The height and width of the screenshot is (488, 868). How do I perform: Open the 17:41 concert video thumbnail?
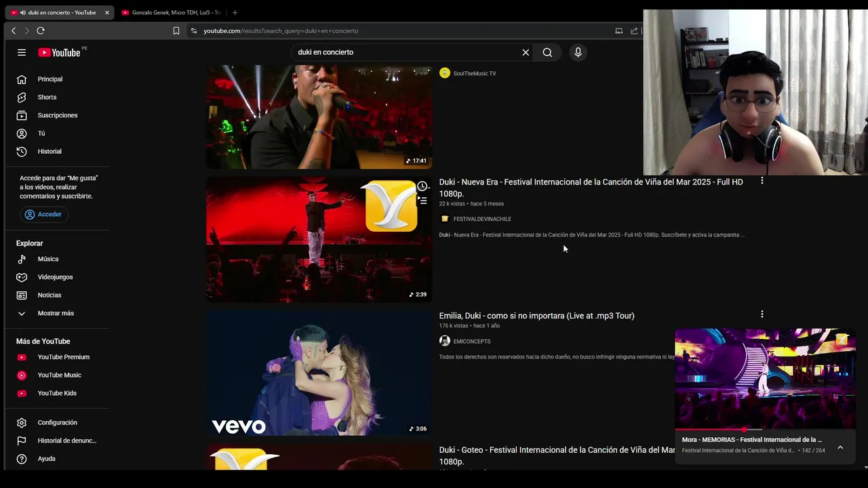pos(319,117)
